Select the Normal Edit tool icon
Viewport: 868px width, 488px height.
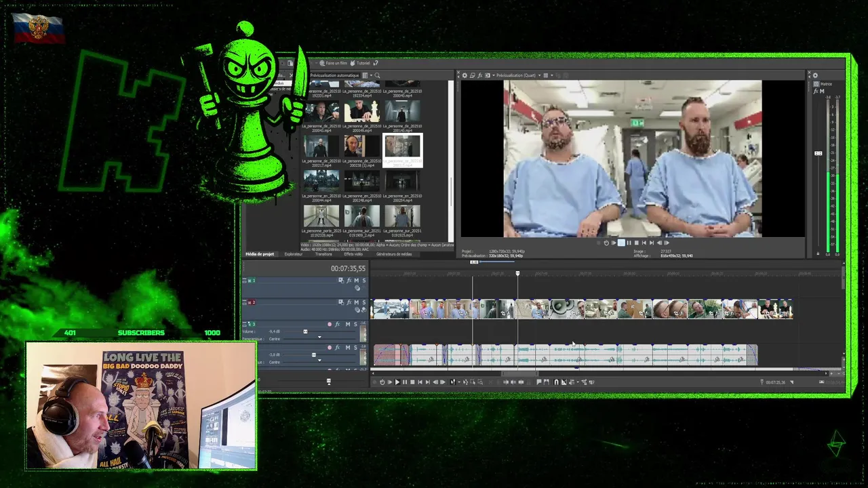[452, 382]
